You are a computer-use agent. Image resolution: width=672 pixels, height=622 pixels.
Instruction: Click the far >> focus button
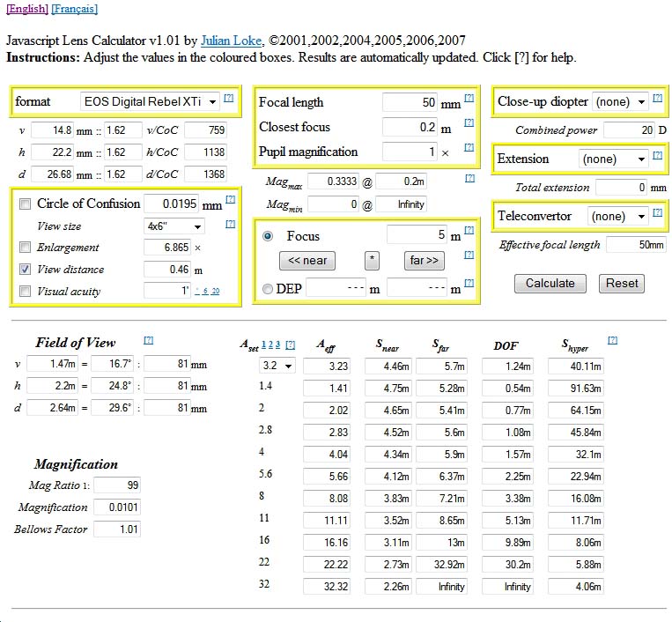click(x=422, y=261)
